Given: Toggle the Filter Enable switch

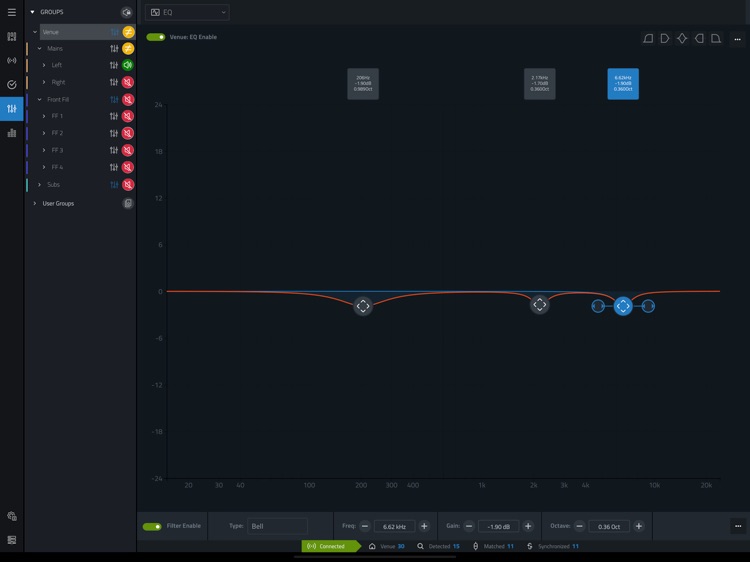Looking at the screenshot, I should (x=152, y=526).
